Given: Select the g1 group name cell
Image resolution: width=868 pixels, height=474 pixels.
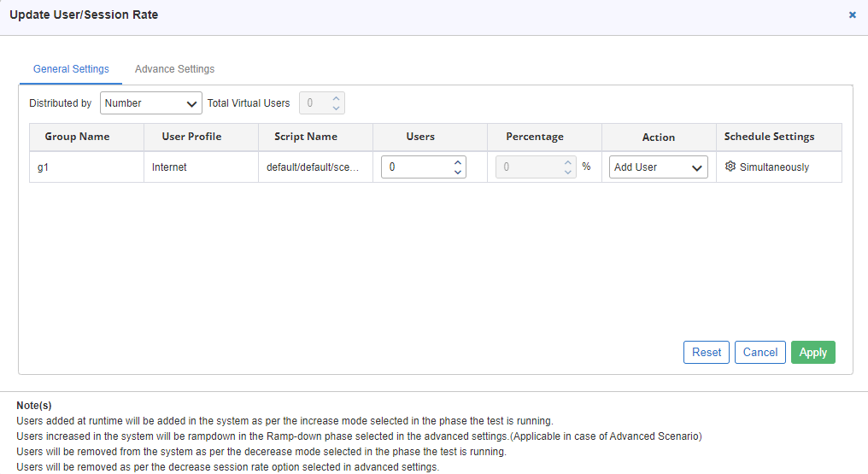Looking at the screenshot, I should point(86,167).
